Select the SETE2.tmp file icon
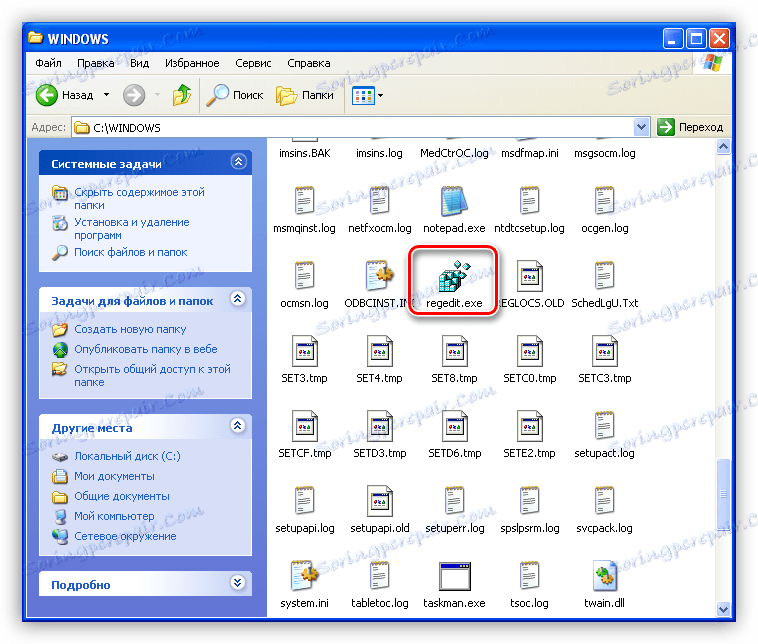 pyautogui.click(x=529, y=426)
